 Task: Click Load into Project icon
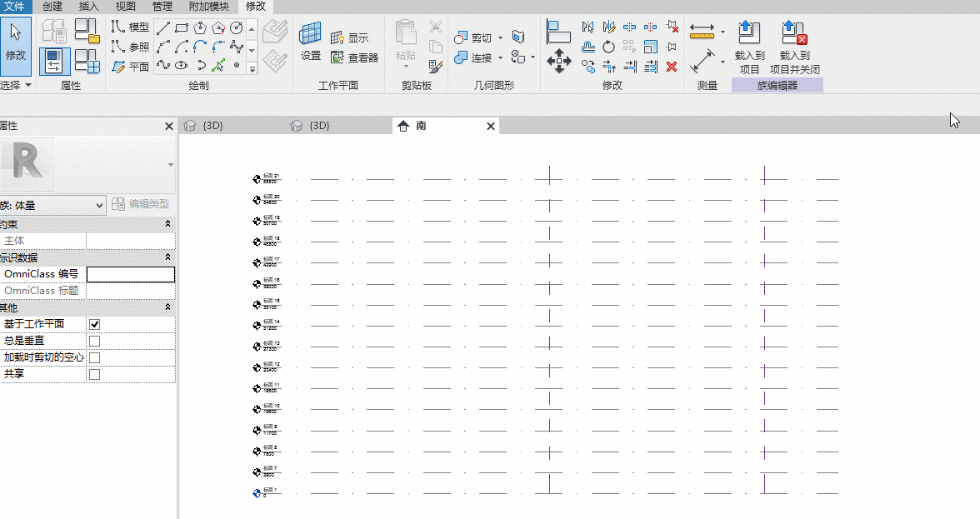point(749,47)
